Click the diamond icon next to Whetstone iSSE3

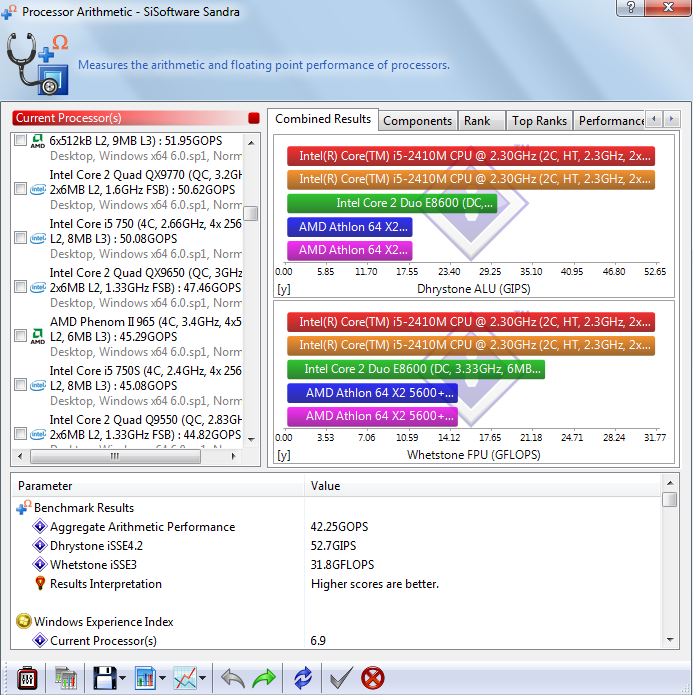pos(40,564)
